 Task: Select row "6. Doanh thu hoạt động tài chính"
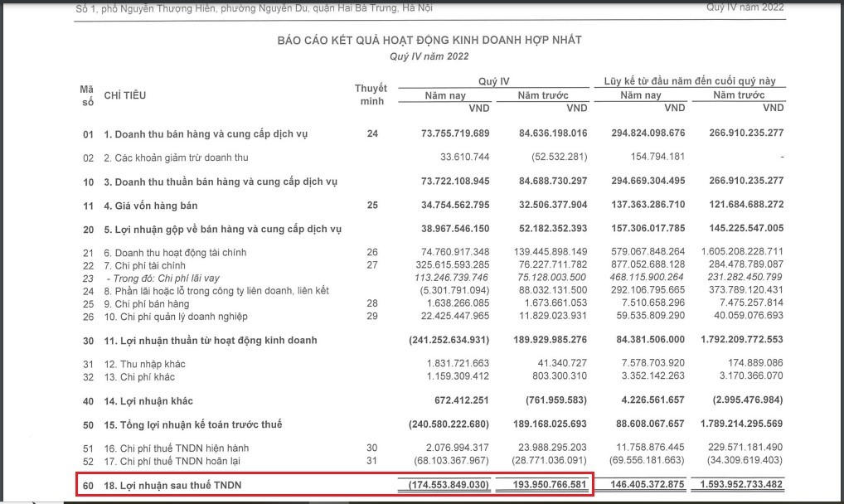[175, 252]
